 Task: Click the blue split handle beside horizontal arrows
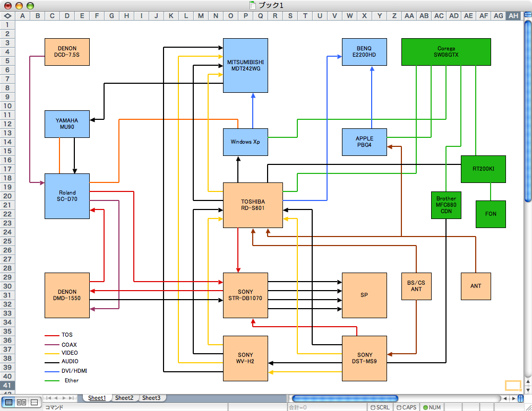(520, 398)
